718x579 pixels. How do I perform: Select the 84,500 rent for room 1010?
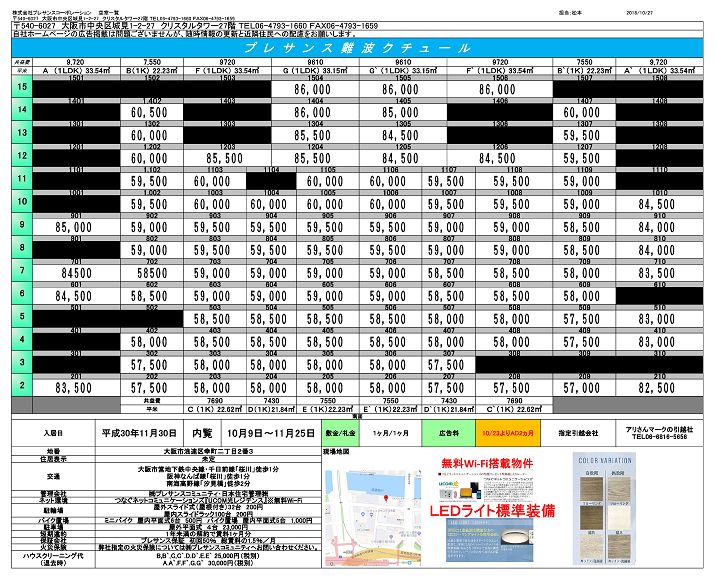pyautogui.click(x=657, y=204)
